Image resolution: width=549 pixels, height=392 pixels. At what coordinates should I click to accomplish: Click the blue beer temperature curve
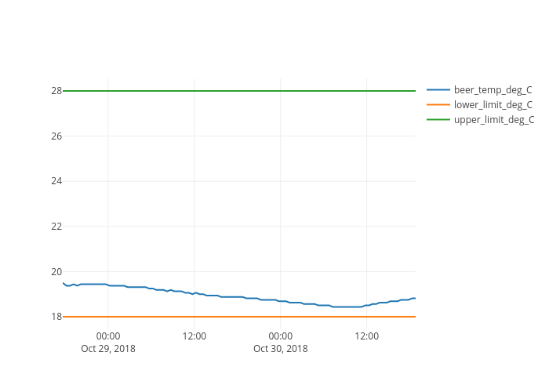click(235, 297)
